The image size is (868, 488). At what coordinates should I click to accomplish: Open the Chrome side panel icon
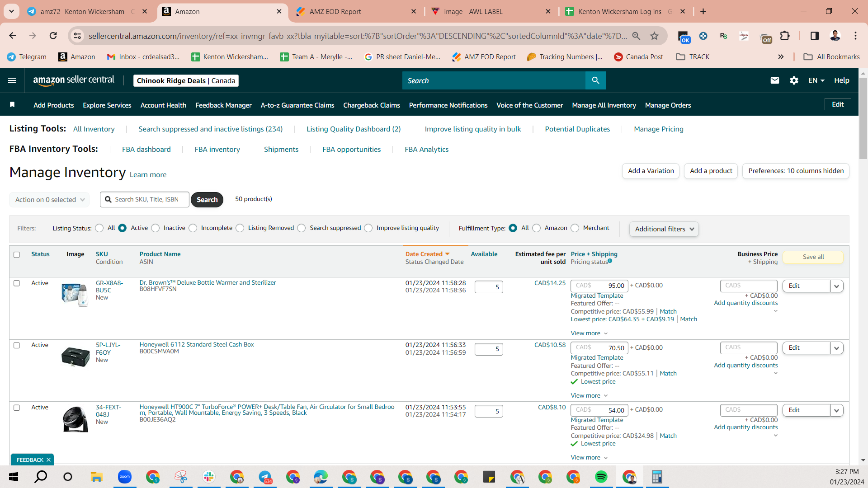pyautogui.click(x=815, y=36)
